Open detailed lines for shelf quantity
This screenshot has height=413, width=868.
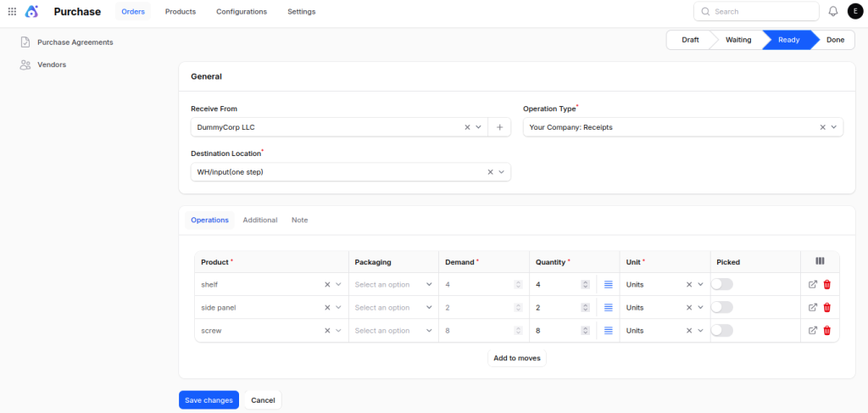tap(609, 285)
